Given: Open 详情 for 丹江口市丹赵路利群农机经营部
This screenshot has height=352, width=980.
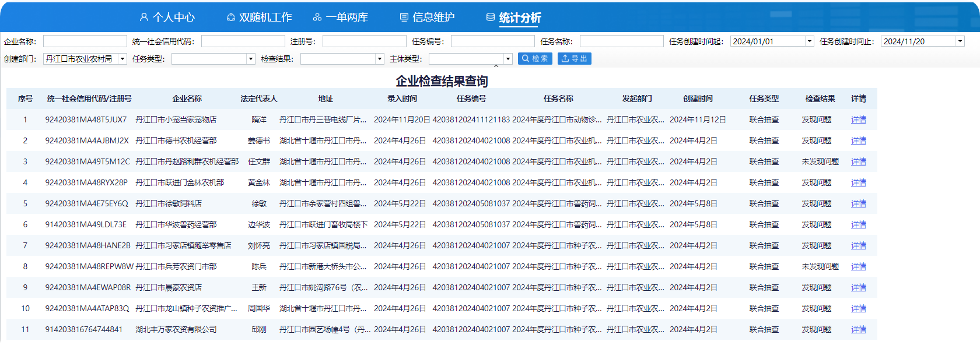Looking at the screenshot, I should (x=859, y=161).
